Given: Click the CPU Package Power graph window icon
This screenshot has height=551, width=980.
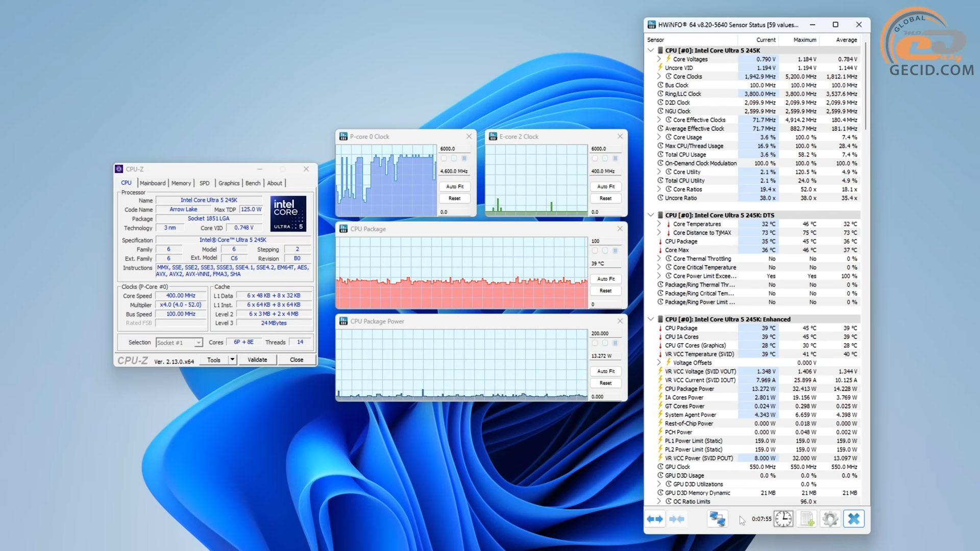Looking at the screenshot, I should 344,321.
